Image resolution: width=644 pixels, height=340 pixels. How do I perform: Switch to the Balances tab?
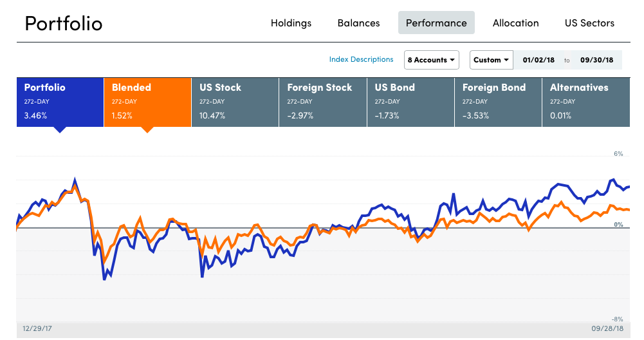[358, 23]
